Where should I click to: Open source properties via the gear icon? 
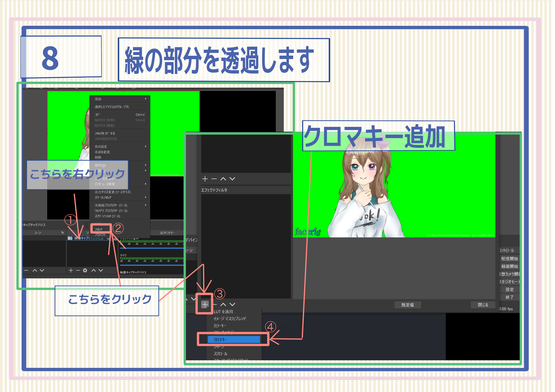(x=85, y=270)
